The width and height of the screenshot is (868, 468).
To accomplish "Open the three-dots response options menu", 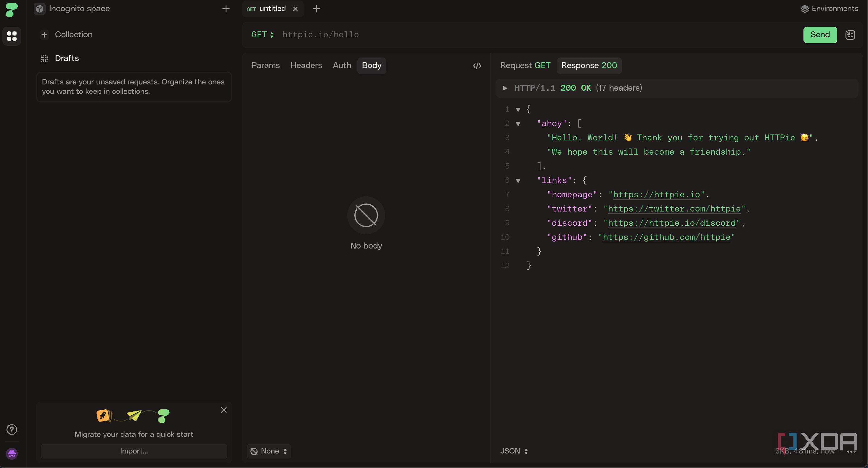I will 851,452.
